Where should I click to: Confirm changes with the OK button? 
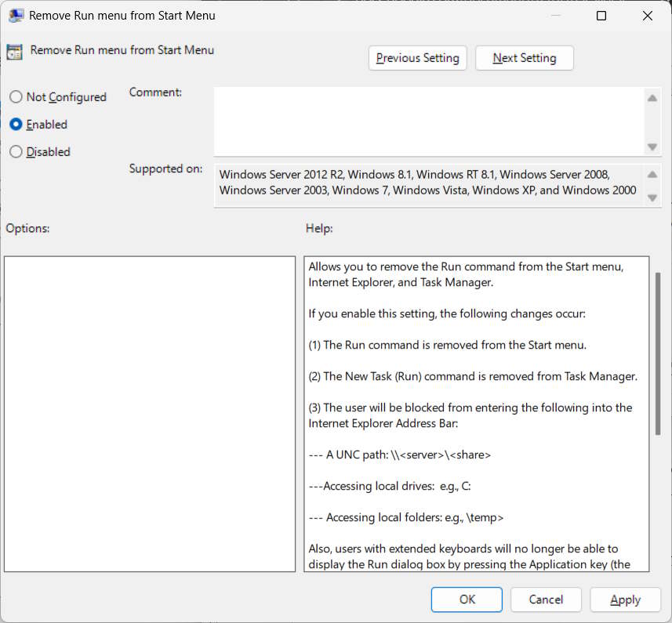(466, 599)
